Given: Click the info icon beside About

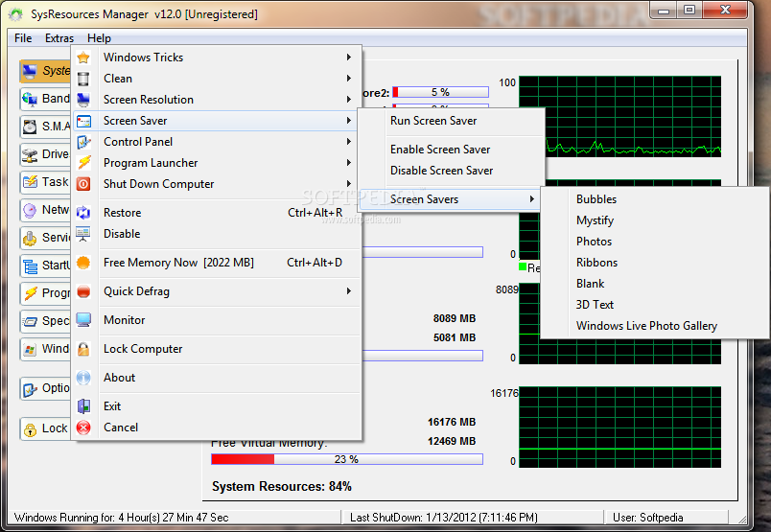Looking at the screenshot, I should pos(83,378).
